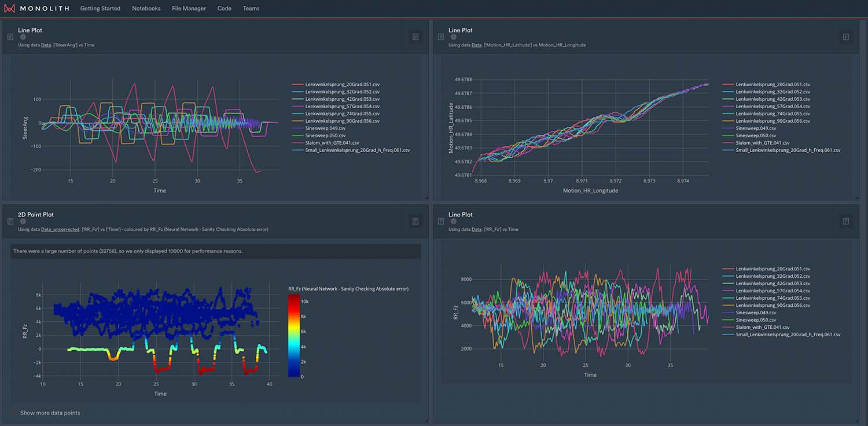Click resize handle of the 2D Point Plot panel
This screenshot has width=868, height=426.
coord(426,421)
